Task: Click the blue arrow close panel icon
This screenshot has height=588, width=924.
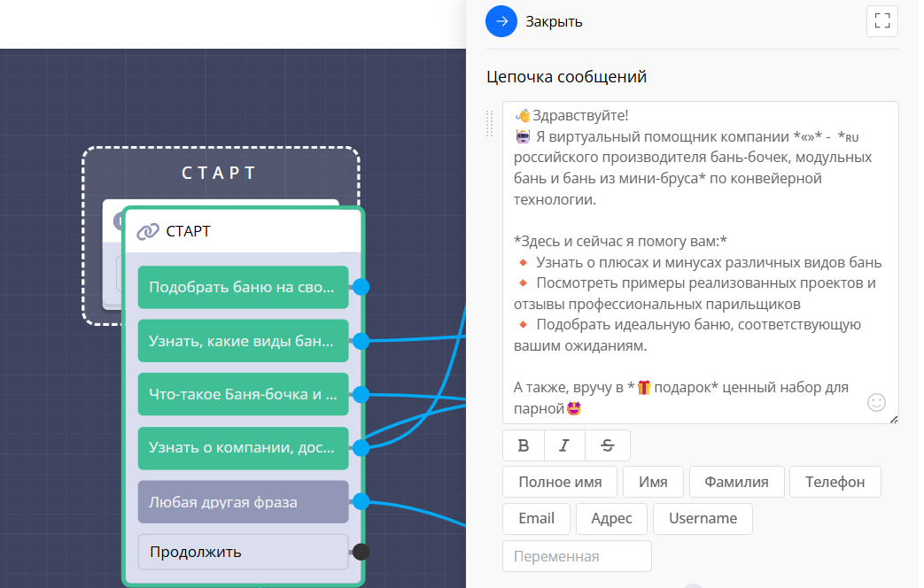Action: 501,22
